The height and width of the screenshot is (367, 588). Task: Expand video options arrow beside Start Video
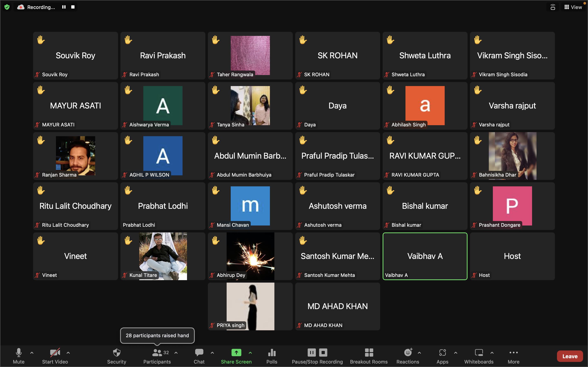click(x=68, y=353)
